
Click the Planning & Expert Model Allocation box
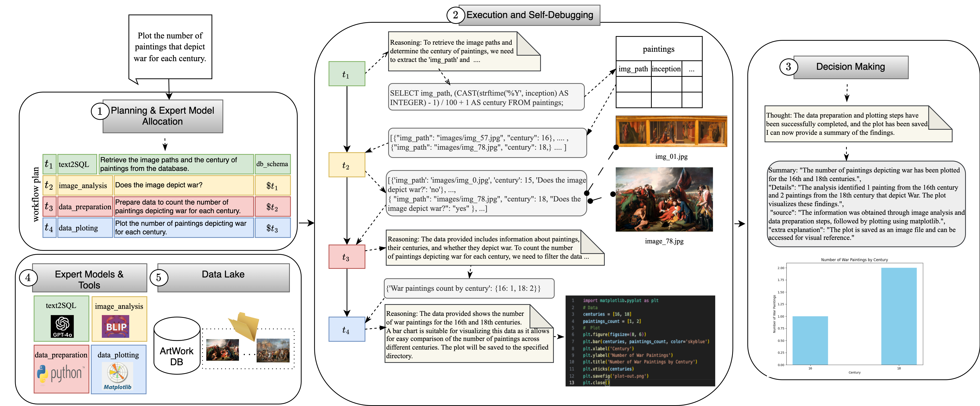[163, 116]
